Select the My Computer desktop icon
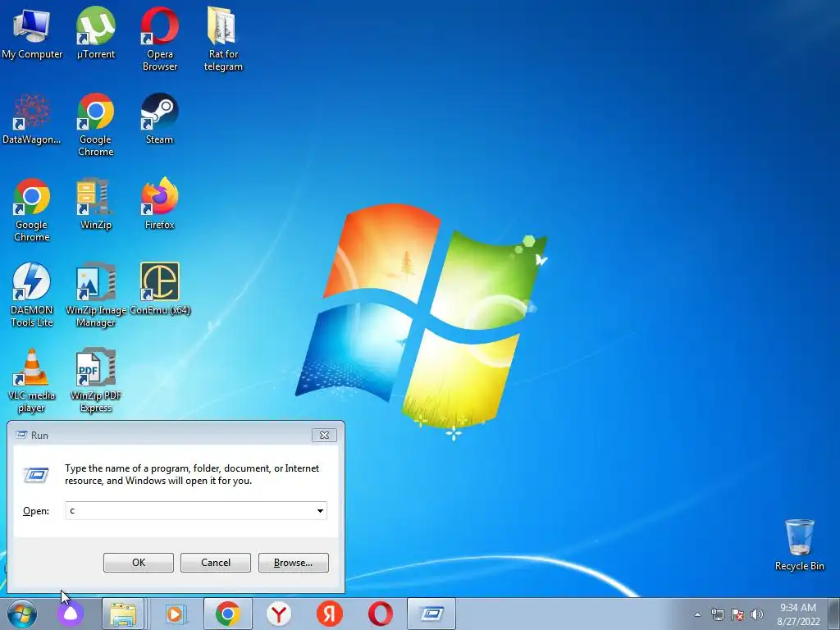Image resolution: width=840 pixels, height=630 pixels. [32, 33]
